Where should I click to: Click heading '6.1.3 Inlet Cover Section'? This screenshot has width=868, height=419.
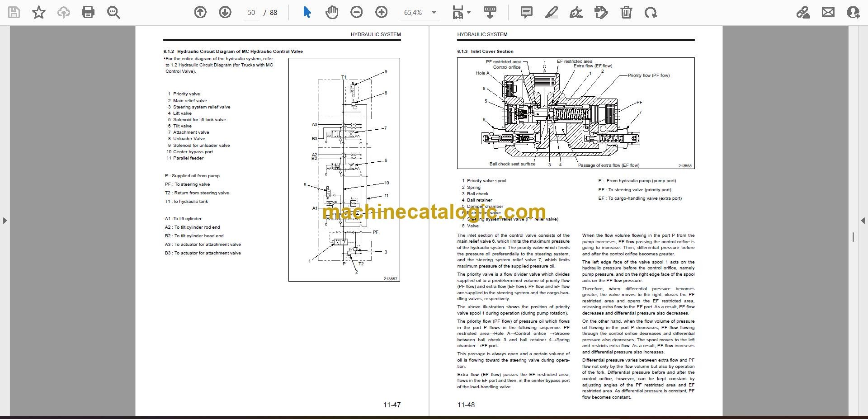pos(485,52)
